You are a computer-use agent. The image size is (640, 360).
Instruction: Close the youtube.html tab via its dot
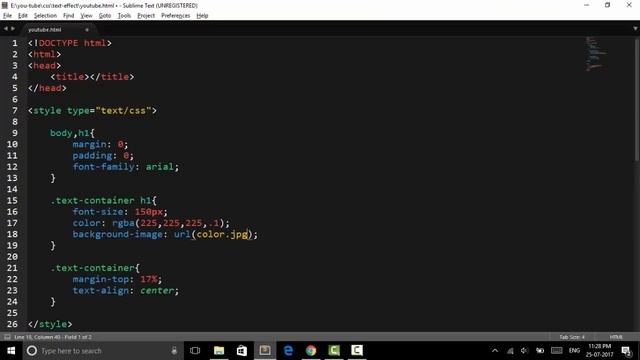pos(87,30)
